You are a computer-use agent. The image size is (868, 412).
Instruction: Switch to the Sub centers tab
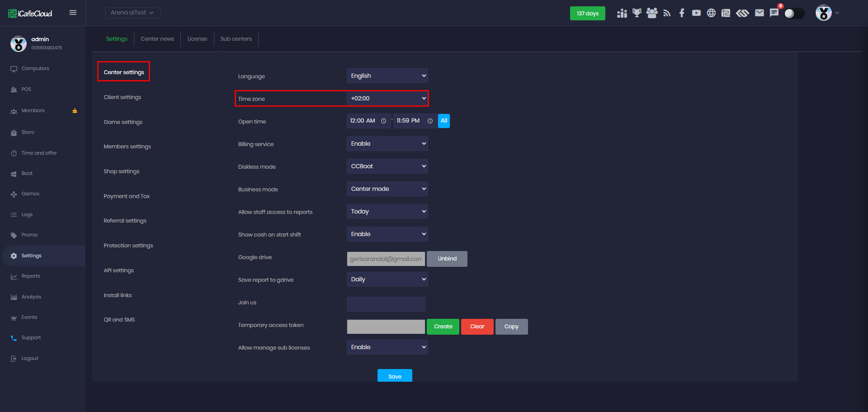(x=236, y=39)
